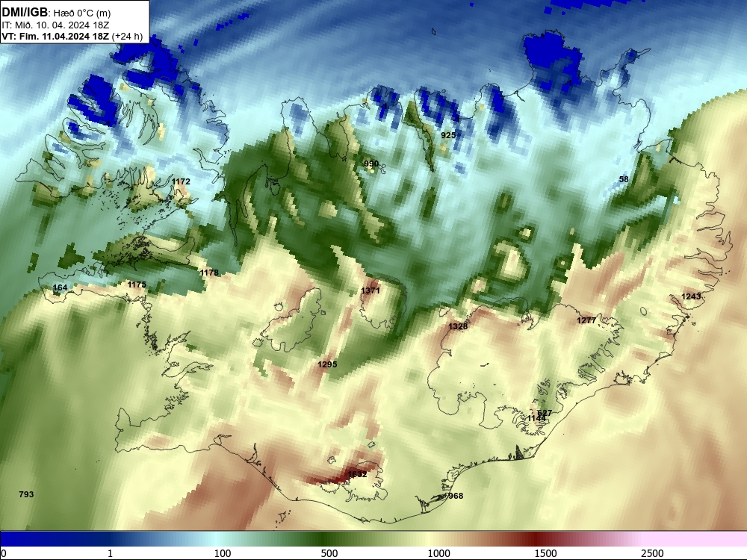Click the 500 mark on the color scale
Viewport: 747px width, 560px height.
(x=329, y=553)
